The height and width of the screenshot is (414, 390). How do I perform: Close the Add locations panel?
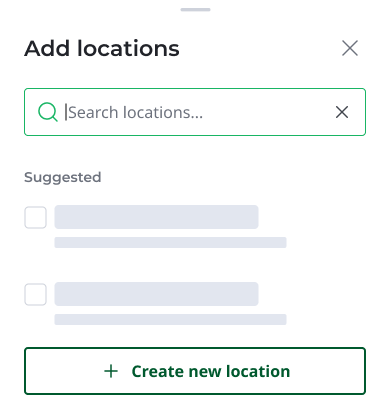point(350,48)
